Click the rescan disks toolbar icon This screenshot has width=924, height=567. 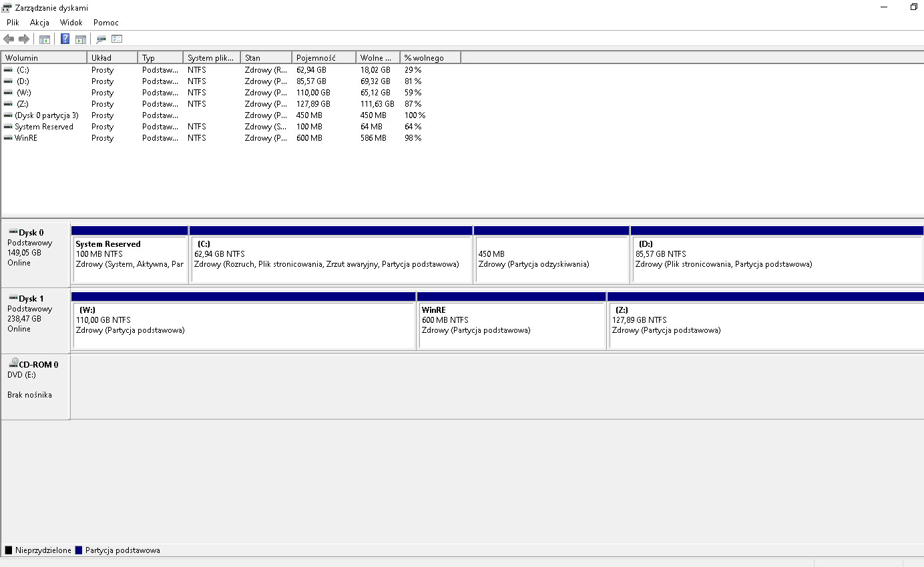(x=101, y=39)
